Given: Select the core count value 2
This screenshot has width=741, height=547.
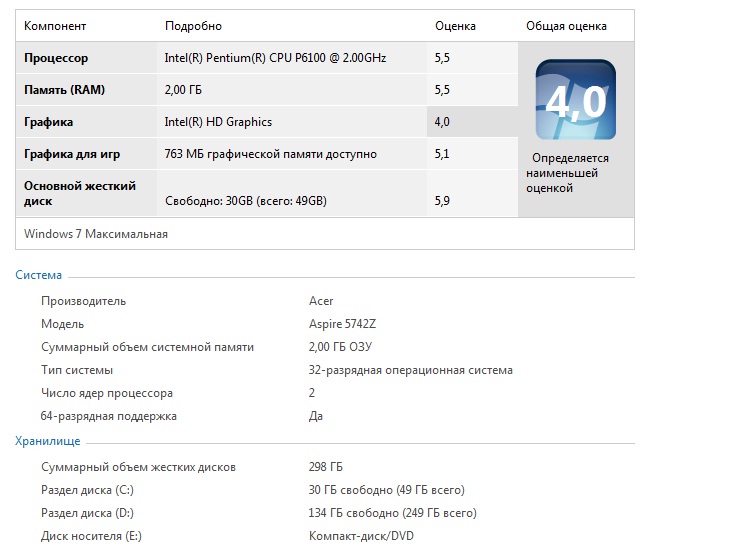Looking at the screenshot, I should click(311, 393).
